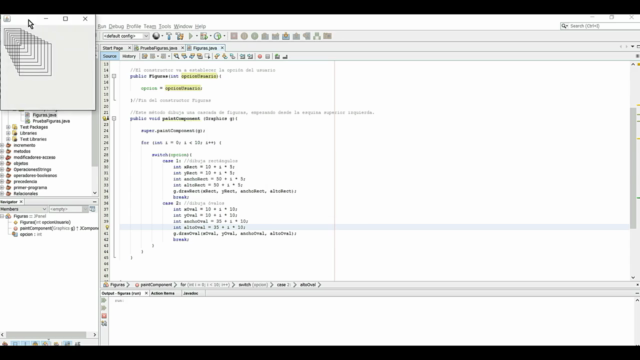The image size is (640, 360).
Task: Expand the incremento project node
Action: (x=2, y=145)
